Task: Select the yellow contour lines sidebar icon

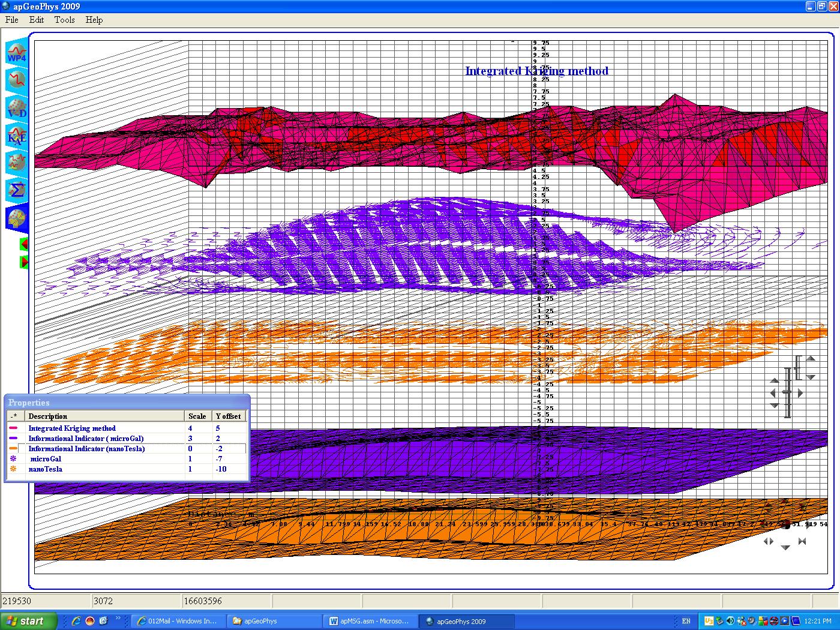Action: click(17, 217)
